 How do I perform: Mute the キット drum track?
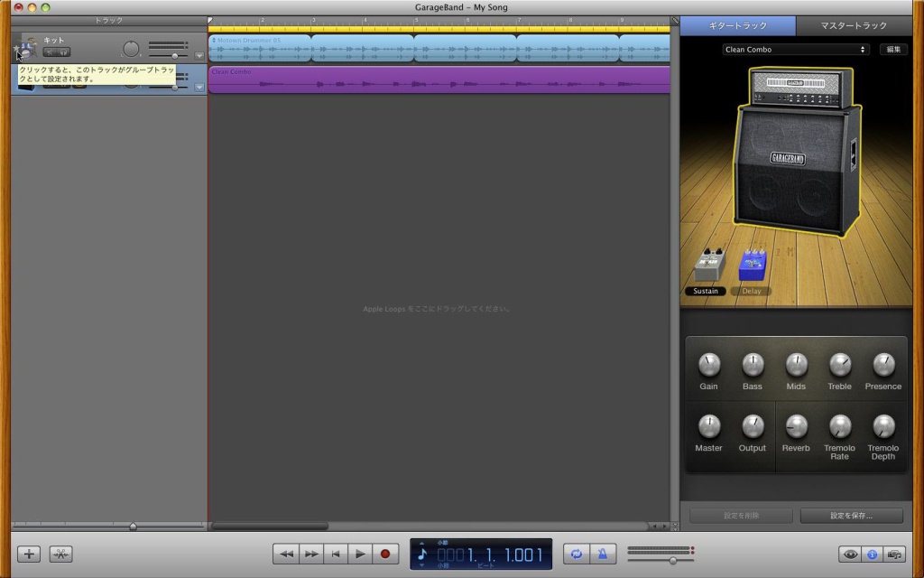tap(50, 51)
